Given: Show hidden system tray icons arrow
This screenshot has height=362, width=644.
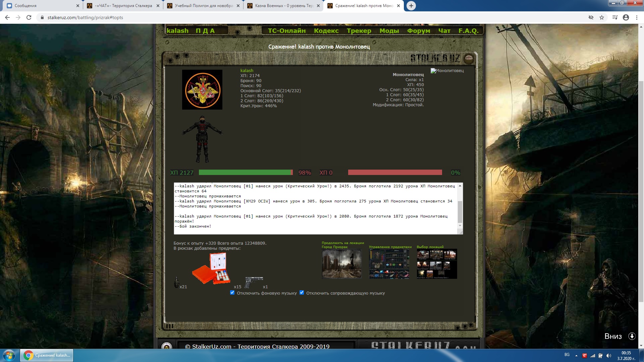Looking at the screenshot, I should pos(576,356).
